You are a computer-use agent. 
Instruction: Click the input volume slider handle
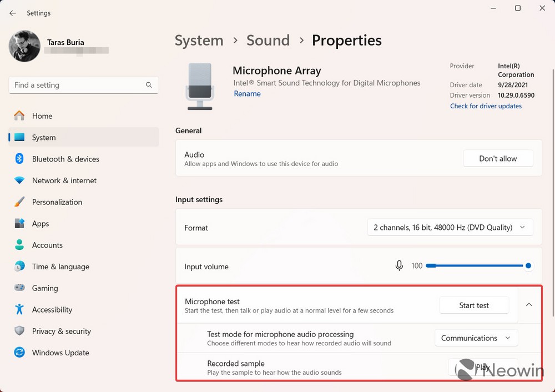pyautogui.click(x=528, y=266)
